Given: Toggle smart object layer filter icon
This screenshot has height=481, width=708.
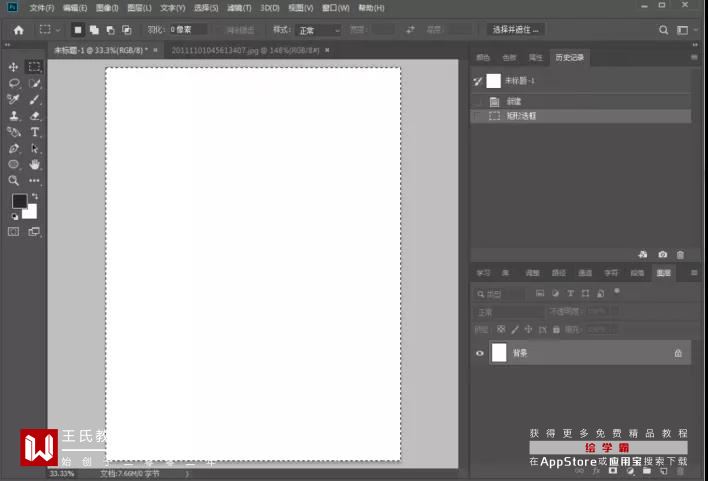Looking at the screenshot, I should coord(601,294).
